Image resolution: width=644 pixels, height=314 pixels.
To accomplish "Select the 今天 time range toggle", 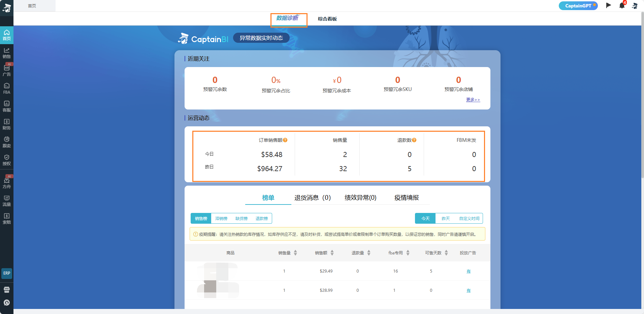I will pos(425,218).
